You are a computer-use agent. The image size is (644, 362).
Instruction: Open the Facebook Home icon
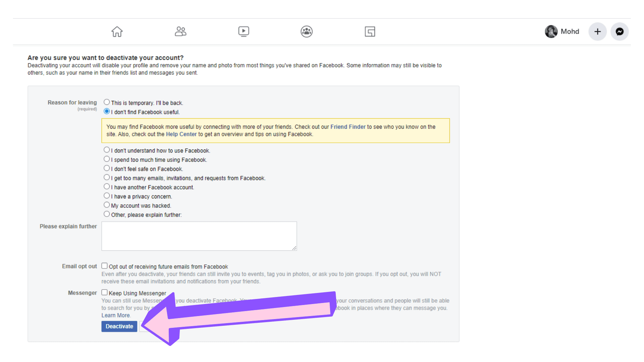[x=117, y=32]
